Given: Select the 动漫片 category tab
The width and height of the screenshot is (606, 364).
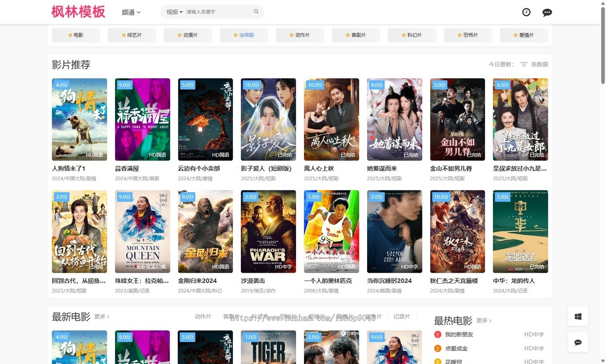Looking at the screenshot, I should (x=188, y=35).
